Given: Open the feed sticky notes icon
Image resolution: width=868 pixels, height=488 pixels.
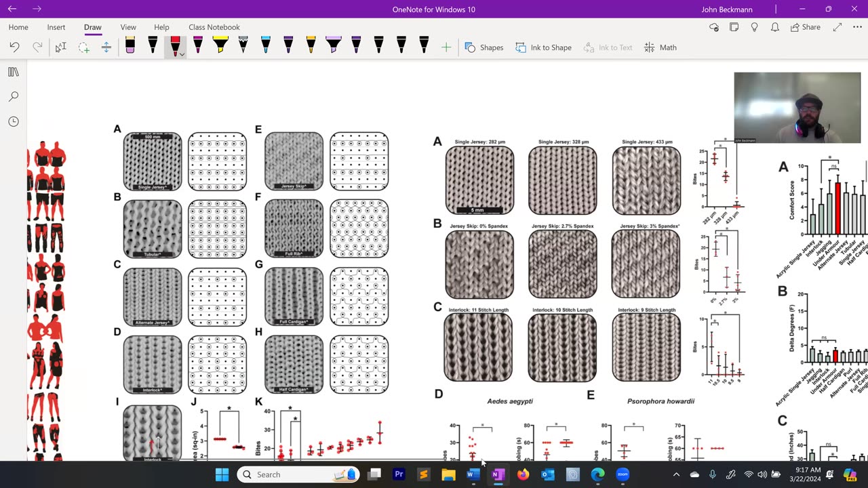Looking at the screenshot, I should point(734,27).
